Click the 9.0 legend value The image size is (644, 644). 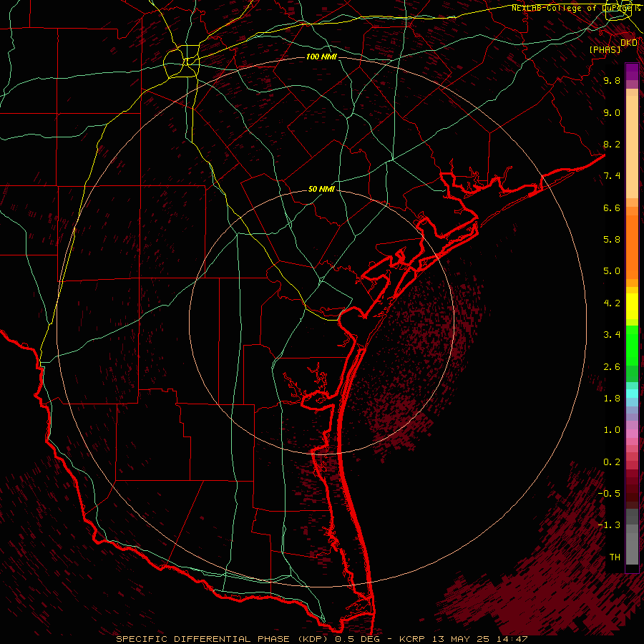(x=612, y=112)
